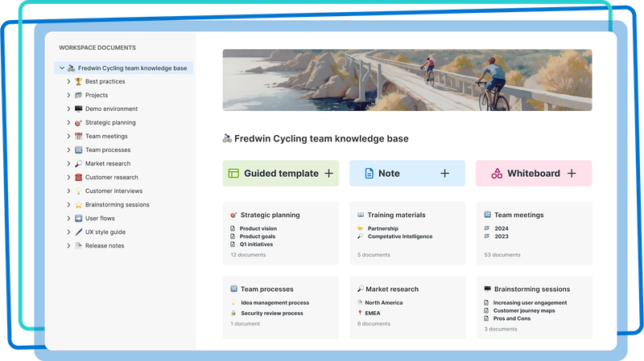
Task: Open the Team meetings card title
Action: (518, 215)
